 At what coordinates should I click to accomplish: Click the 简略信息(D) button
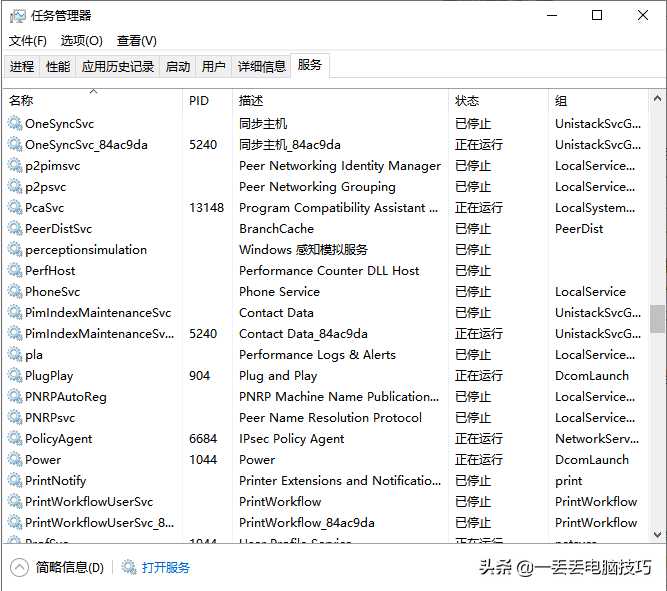click(x=70, y=568)
